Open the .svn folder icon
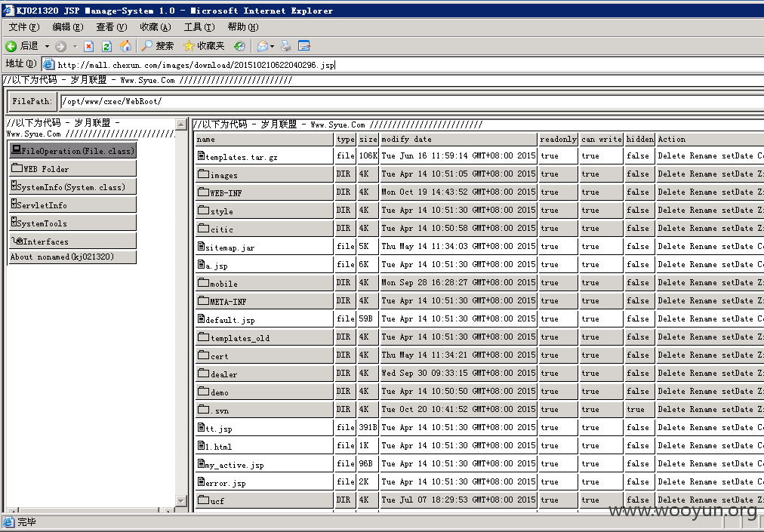This screenshot has width=764, height=532. coord(203,409)
